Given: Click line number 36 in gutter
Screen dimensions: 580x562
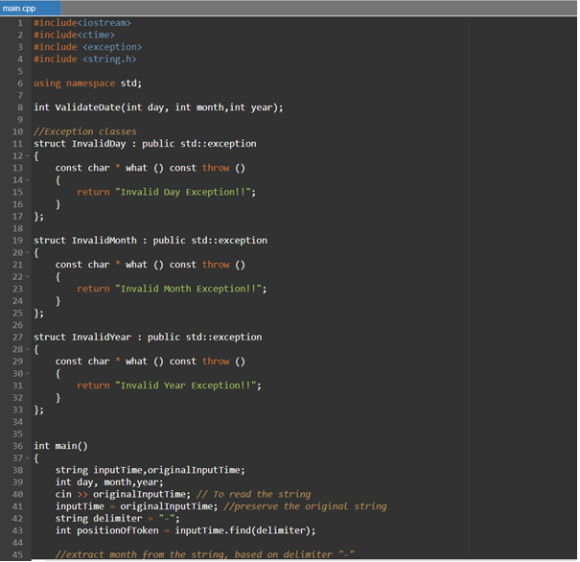Looking at the screenshot, I should pyautogui.click(x=18, y=446).
